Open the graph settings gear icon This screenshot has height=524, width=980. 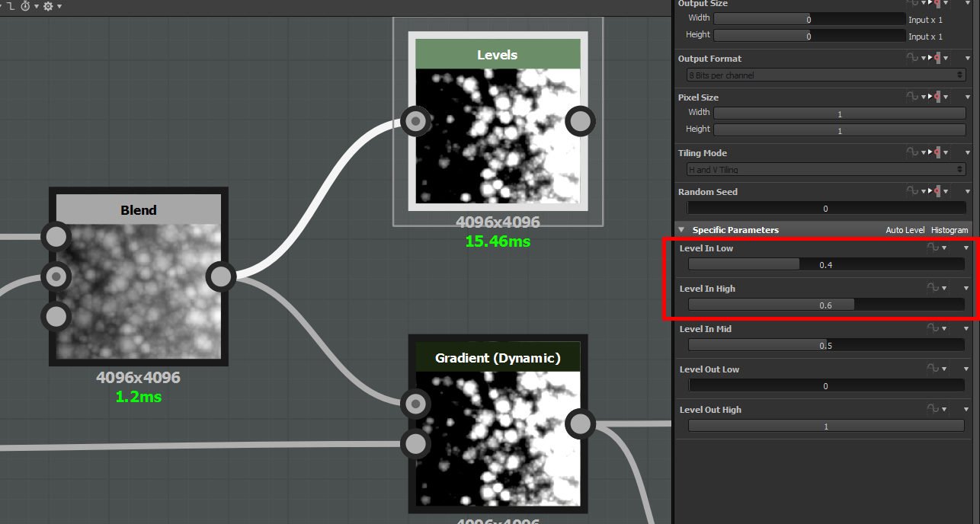[x=48, y=5]
